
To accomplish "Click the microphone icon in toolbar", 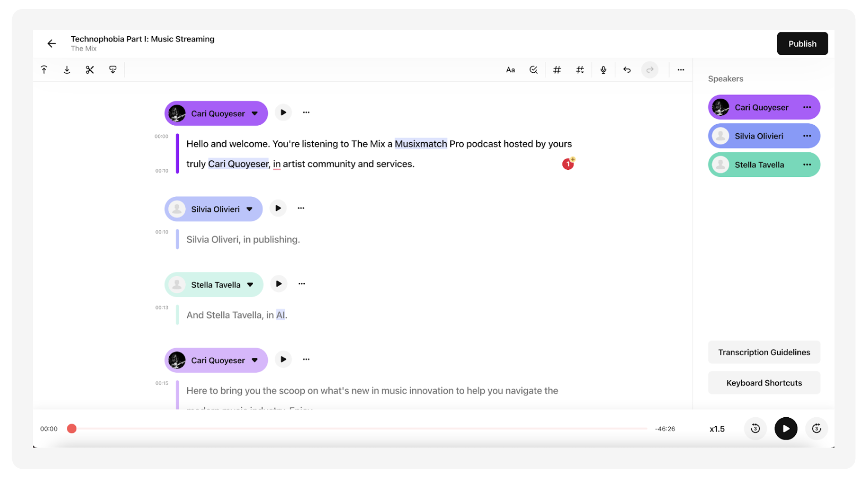I will 603,70.
